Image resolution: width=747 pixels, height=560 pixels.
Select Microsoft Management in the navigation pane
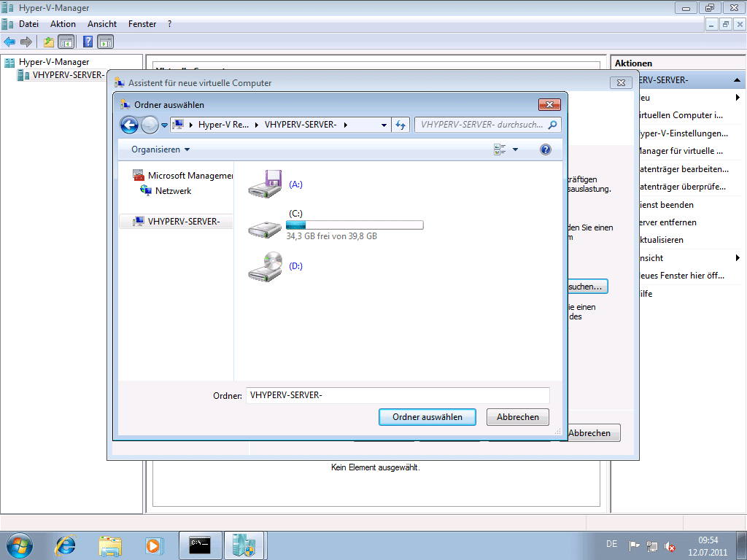183,176
